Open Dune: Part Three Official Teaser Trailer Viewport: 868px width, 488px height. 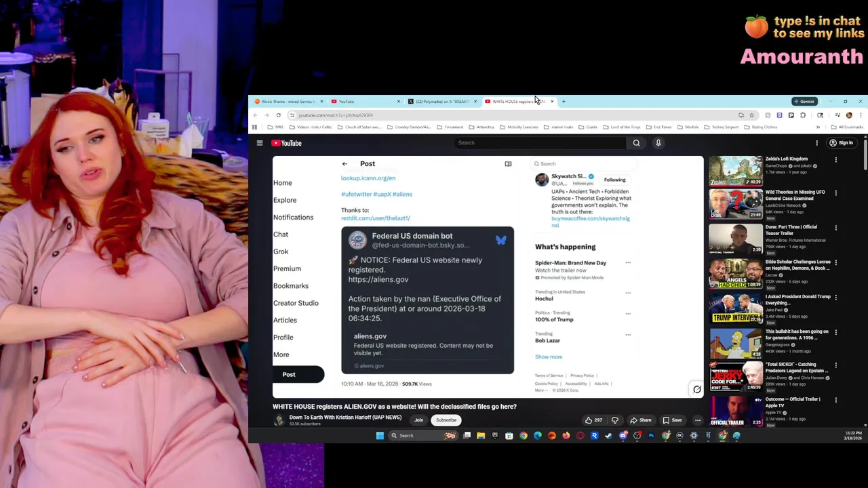click(x=791, y=230)
